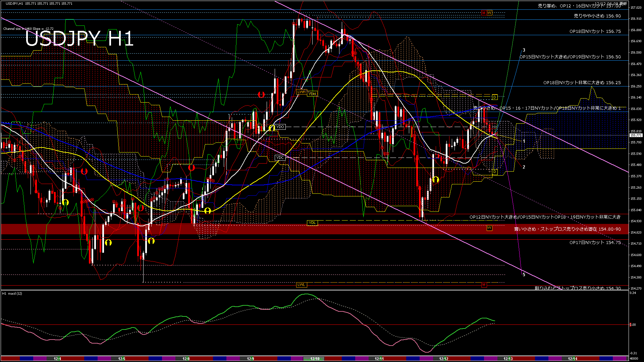Select the LWL last-week-low label marker
Screen dimensions: 644x362
[301, 285]
